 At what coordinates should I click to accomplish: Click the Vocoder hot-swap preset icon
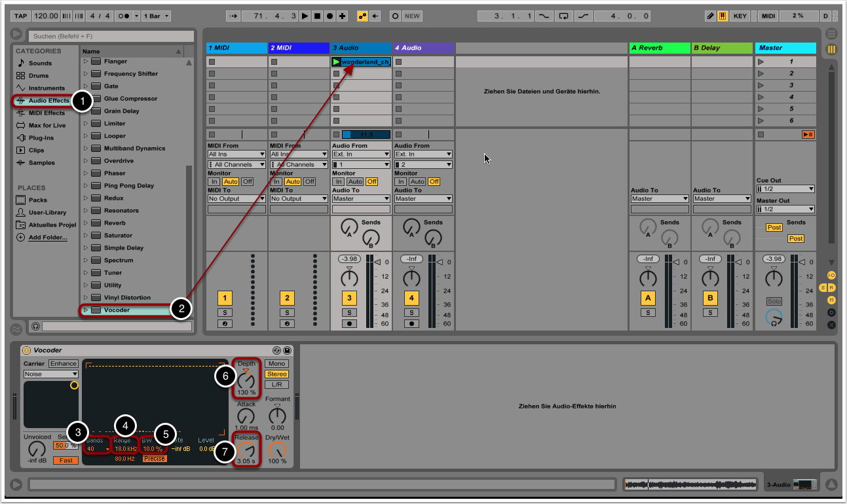277,351
